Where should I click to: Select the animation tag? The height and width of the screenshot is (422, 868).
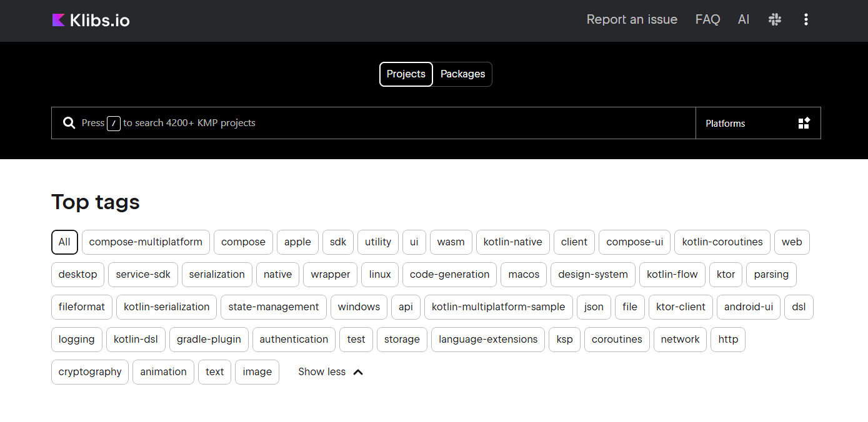164,372
